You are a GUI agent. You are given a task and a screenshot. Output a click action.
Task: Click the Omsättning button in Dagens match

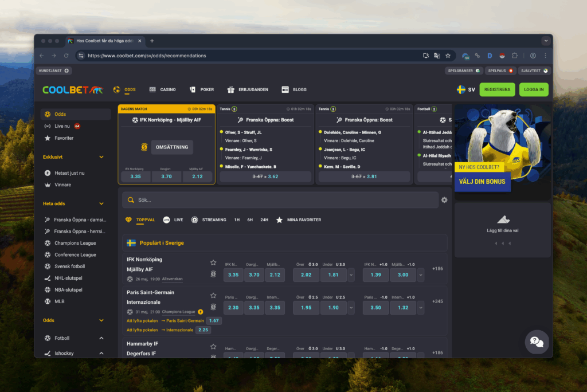coord(172,147)
